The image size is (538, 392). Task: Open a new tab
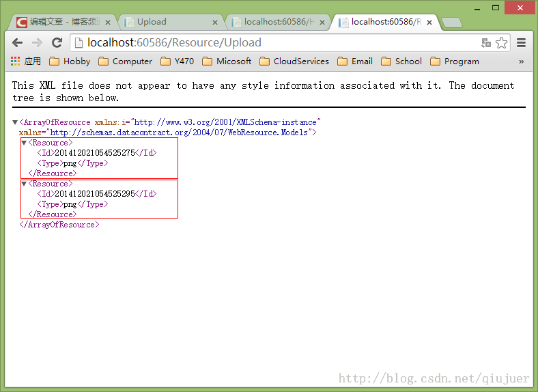(x=451, y=23)
